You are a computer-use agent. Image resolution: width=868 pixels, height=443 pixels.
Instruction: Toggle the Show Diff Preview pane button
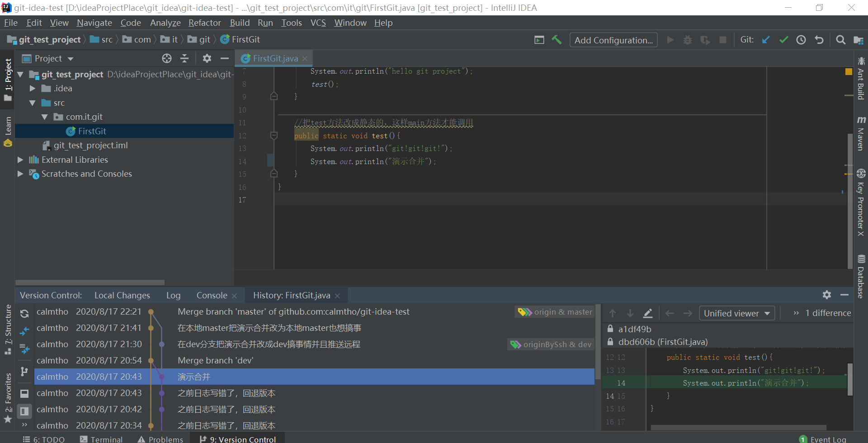click(24, 411)
